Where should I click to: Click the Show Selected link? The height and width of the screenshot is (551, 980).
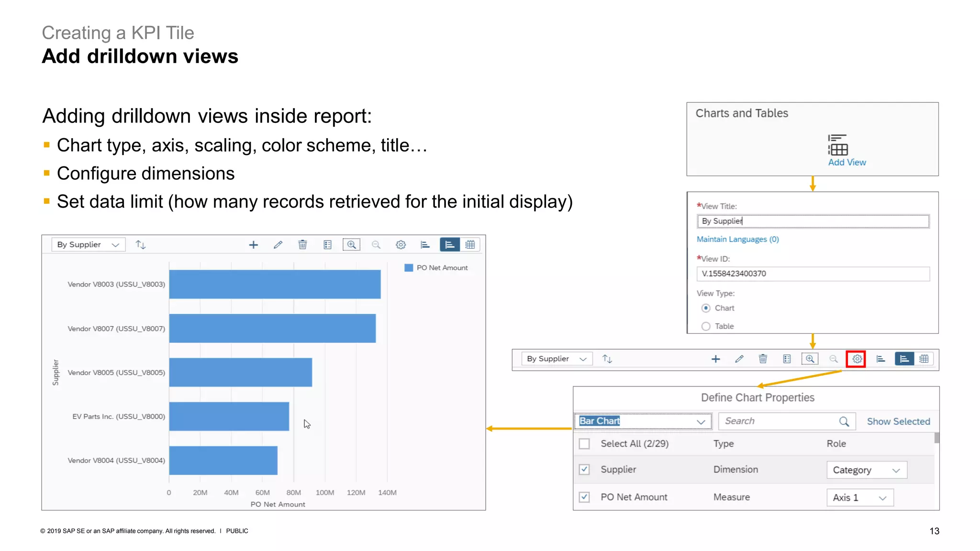coord(898,421)
